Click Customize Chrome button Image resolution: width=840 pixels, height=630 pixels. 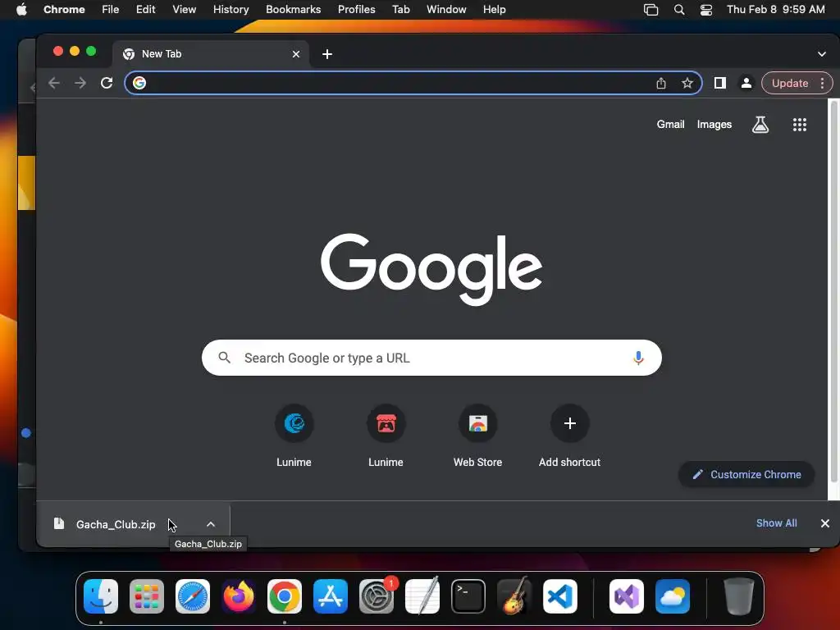(746, 475)
